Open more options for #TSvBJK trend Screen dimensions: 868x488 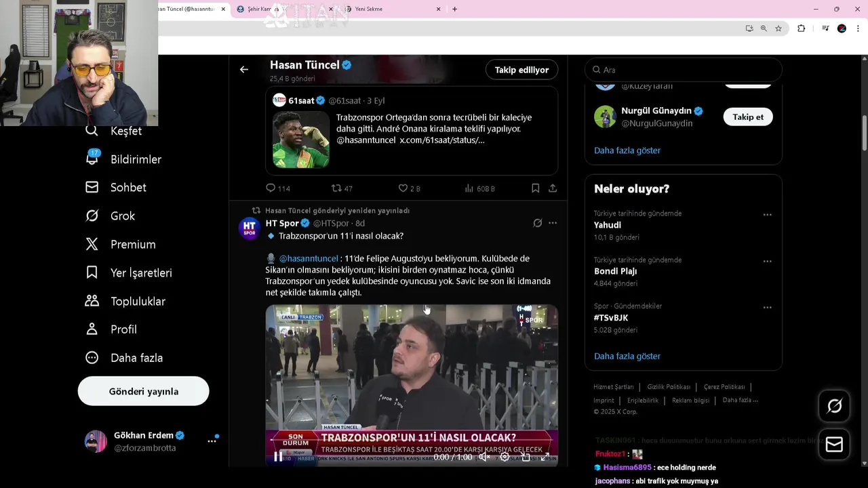(x=767, y=308)
